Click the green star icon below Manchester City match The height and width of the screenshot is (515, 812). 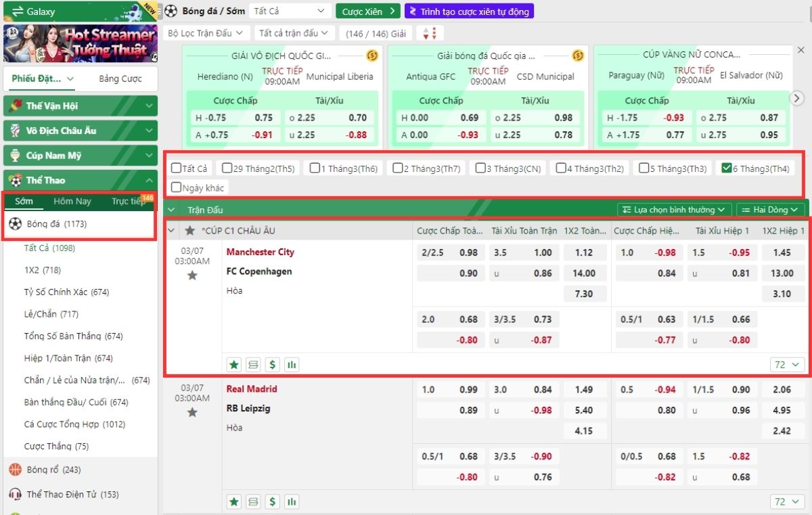click(x=233, y=365)
